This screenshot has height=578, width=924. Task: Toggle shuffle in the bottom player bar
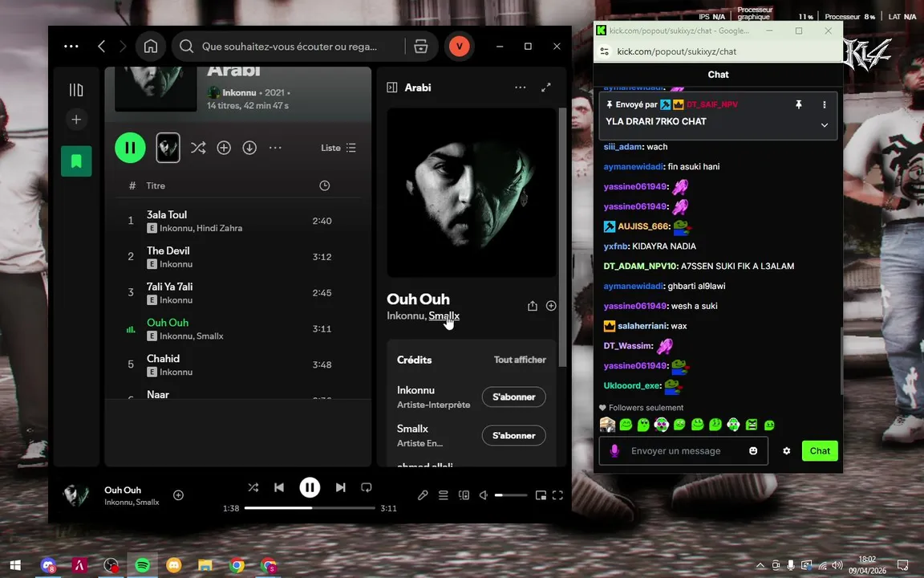pos(253,487)
